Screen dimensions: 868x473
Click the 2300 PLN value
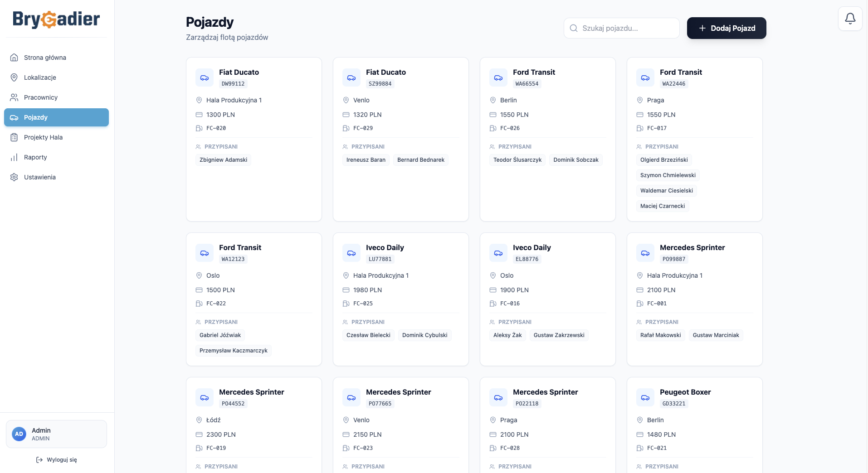(x=221, y=434)
